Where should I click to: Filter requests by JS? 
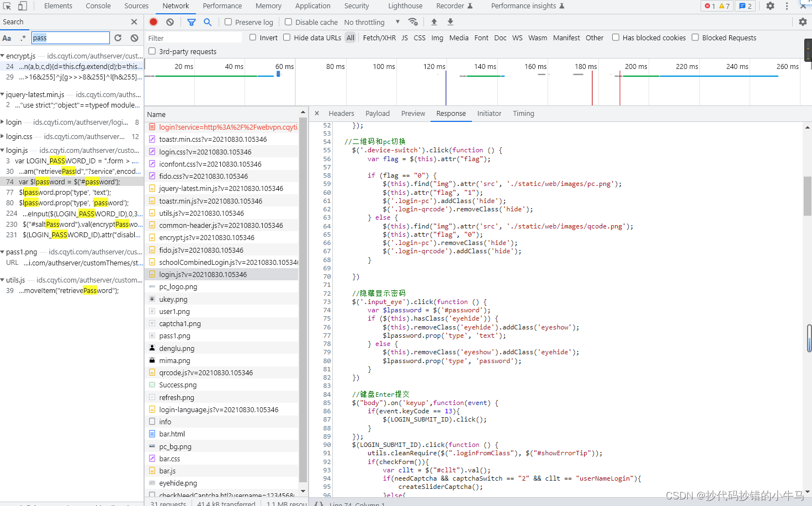click(405, 38)
